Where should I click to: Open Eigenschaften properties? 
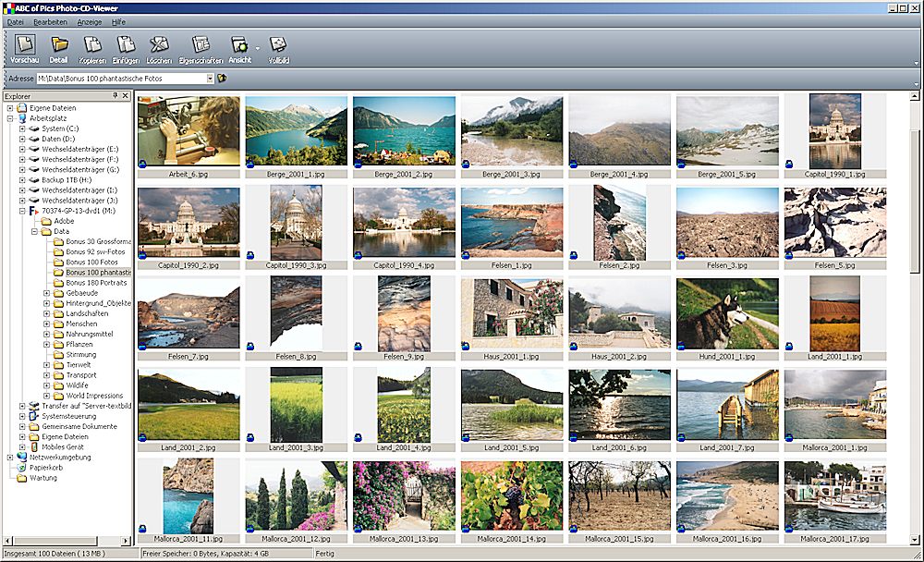coord(201,47)
